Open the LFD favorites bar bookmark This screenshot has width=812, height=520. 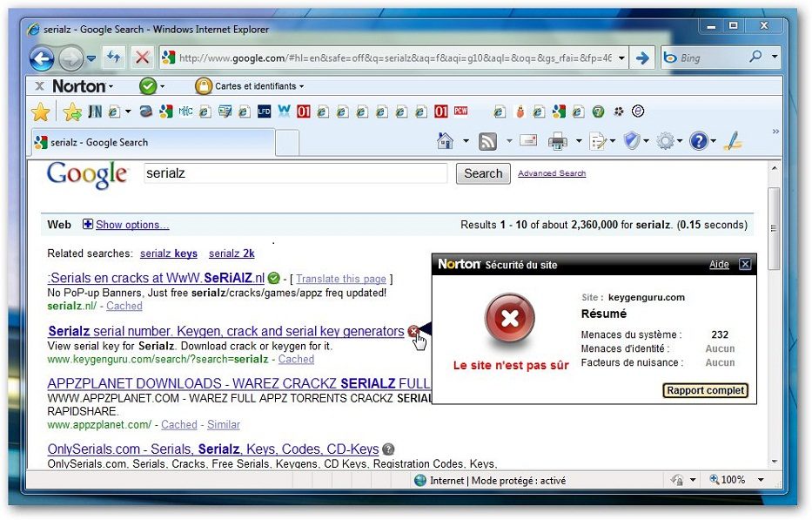pos(264,111)
